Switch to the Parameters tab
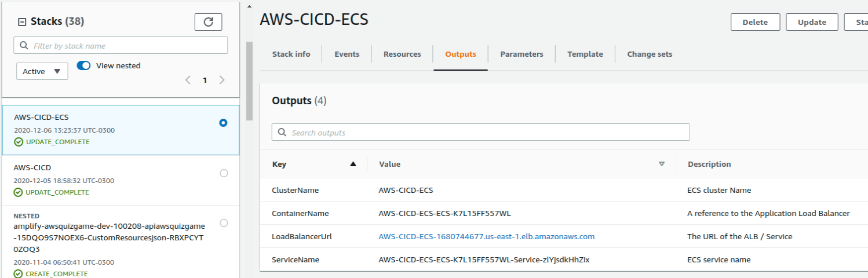 click(521, 54)
